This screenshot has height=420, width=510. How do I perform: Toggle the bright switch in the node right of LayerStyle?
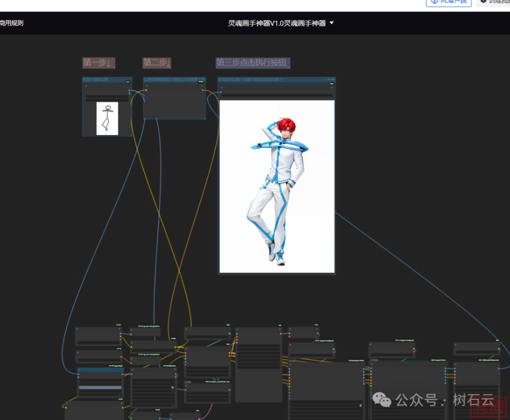click(x=172, y=387)
